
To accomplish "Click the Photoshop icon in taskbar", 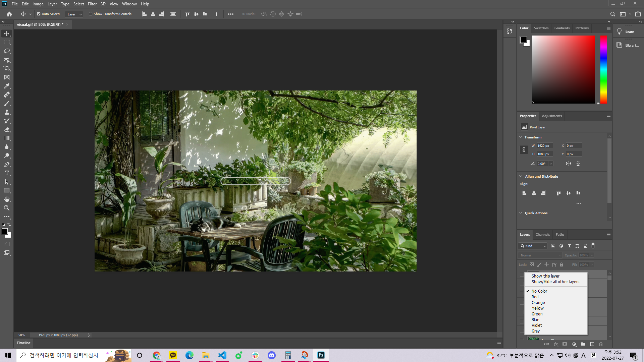I will click(x=321, y=355).
